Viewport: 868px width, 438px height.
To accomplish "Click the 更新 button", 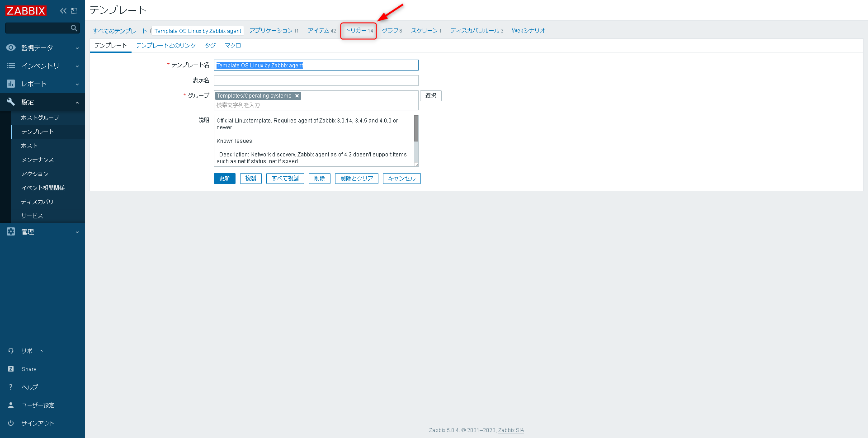I will click(x=225, y=179).
